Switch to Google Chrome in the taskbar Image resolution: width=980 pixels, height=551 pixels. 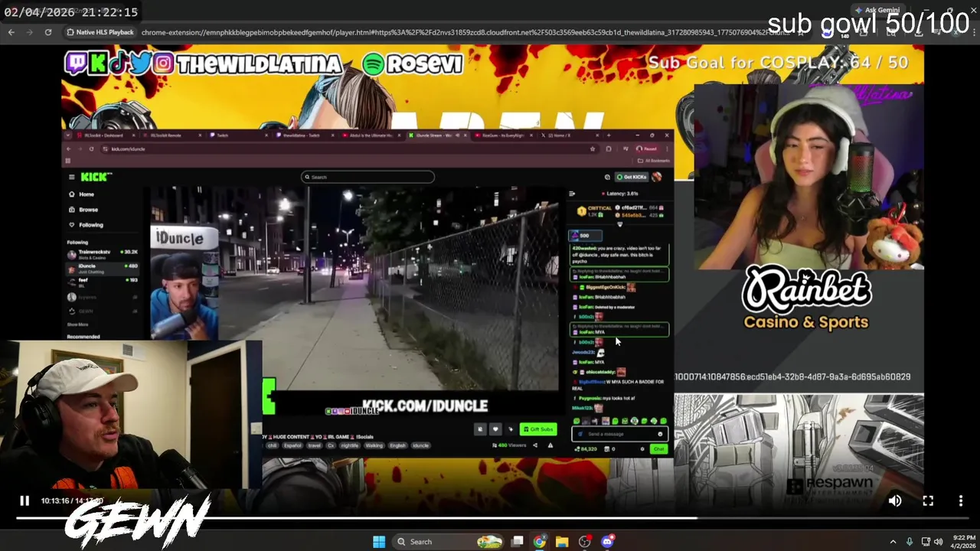(x=540, y=542)
